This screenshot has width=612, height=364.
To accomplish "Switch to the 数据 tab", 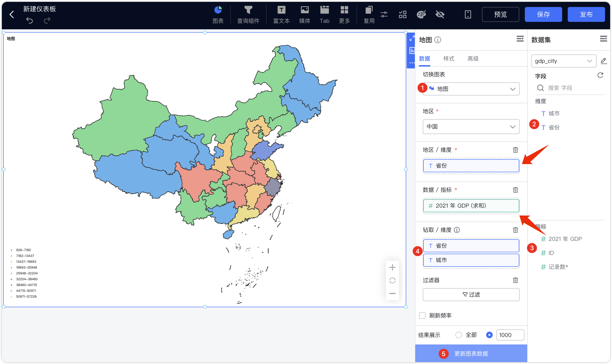I will (x=424, y=59).
